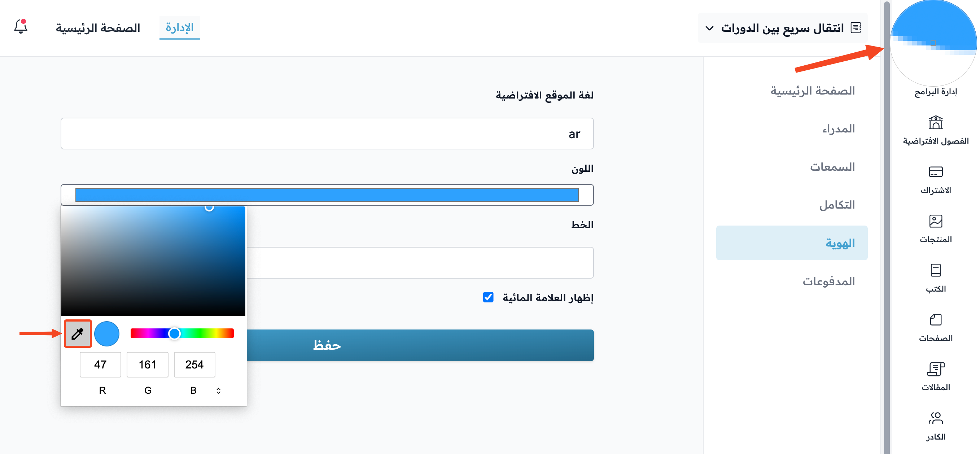Open the products (المنتجات) image icon
This screenshot has height=454, width=980.
pos(936,221)
